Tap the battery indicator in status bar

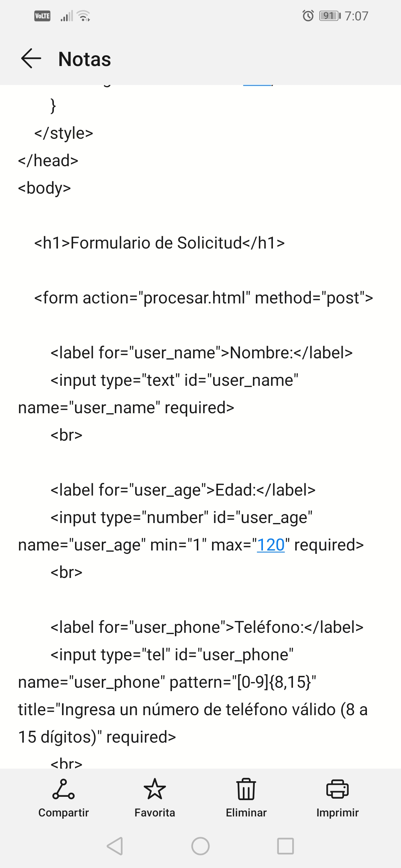(330, 16)
